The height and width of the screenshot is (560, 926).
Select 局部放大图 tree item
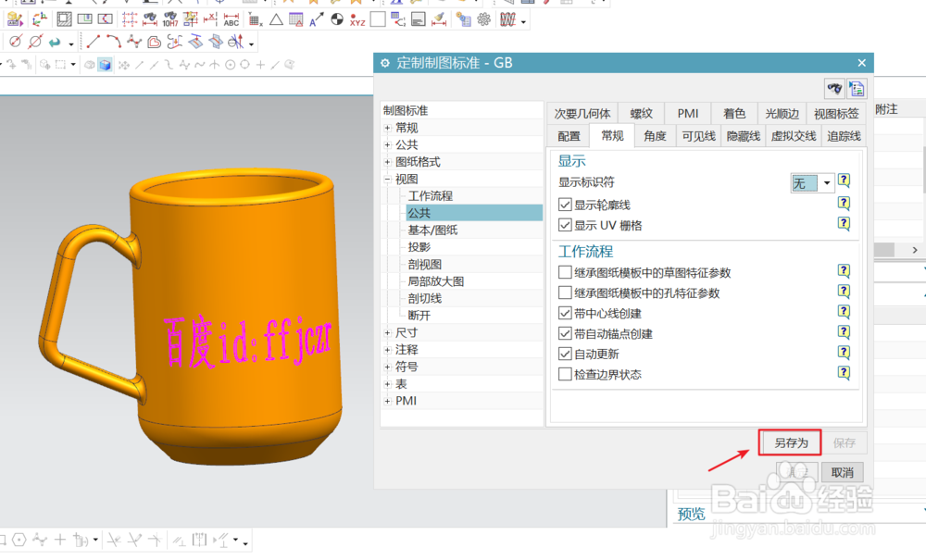436,281
